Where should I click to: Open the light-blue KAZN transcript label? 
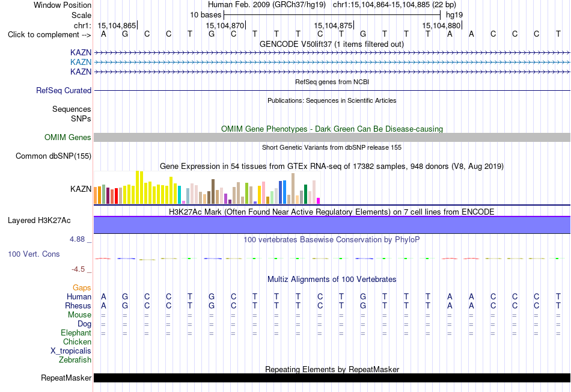click(81, 63)
